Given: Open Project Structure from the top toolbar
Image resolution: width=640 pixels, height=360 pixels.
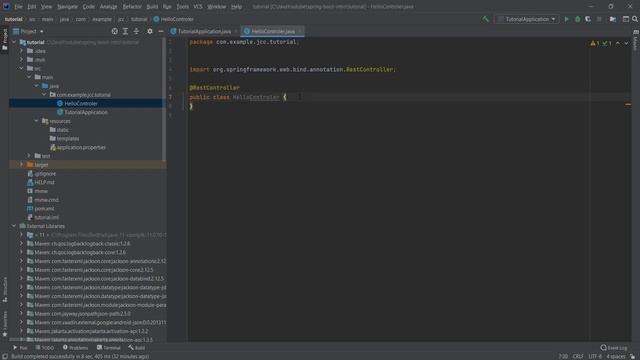Looking at the screenshot, I should [613, 19].
